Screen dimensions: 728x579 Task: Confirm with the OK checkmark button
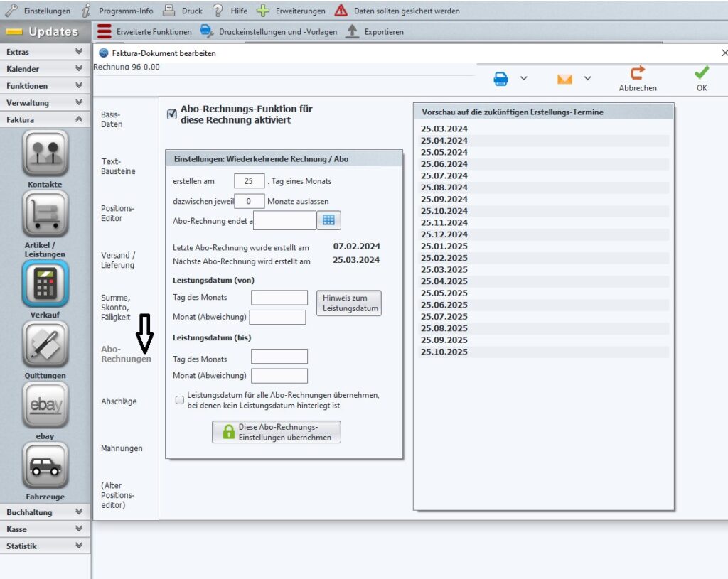(x=702, y=78)
